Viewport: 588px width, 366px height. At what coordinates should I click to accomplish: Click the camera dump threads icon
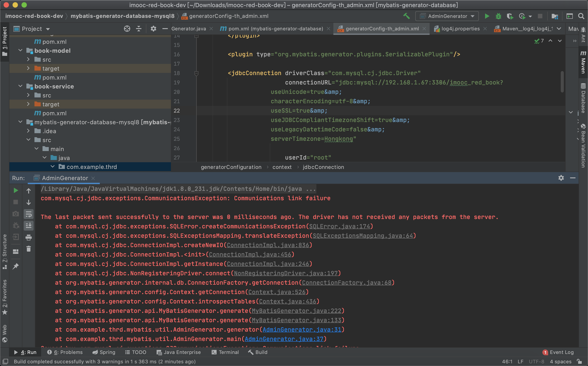[x=16, y=214]
